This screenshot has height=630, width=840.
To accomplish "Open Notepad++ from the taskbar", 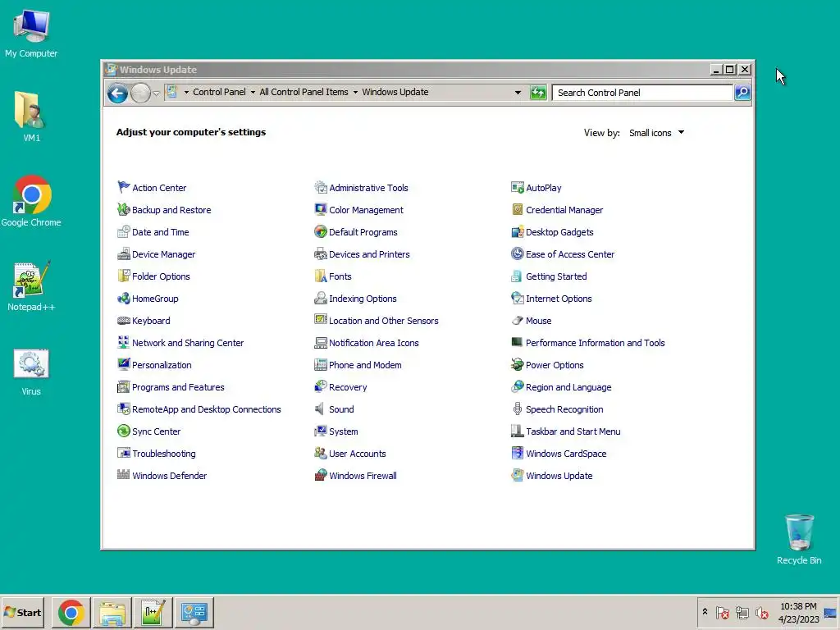I will point(153,612).
